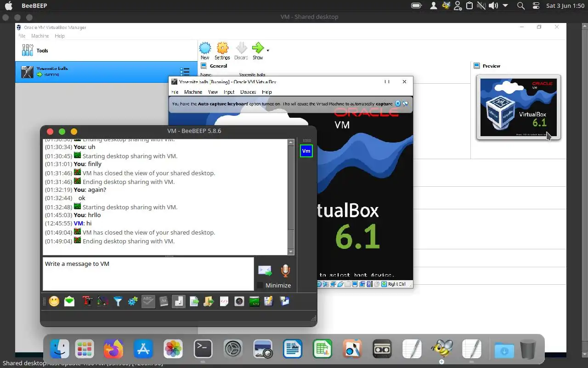Viewport: 588px width, 368px height.
Task: Click the code snippet icon in BeeBEEP toolbar
Action: pos(224,301)
